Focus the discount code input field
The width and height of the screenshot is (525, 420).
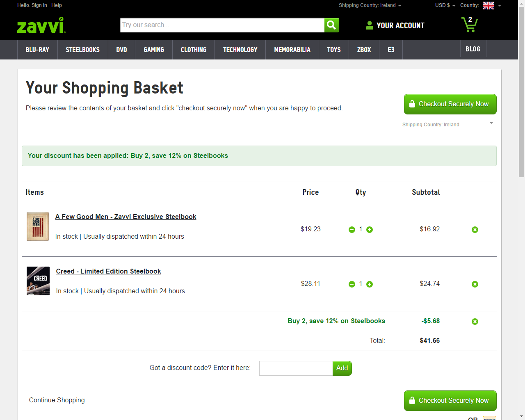click(x=296, y=368)
